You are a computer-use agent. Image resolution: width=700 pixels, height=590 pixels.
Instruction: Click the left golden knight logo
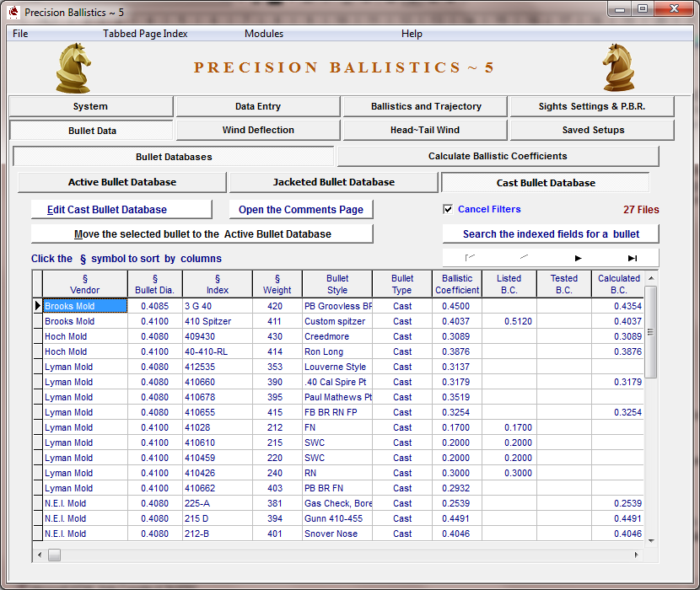[73, 67]
